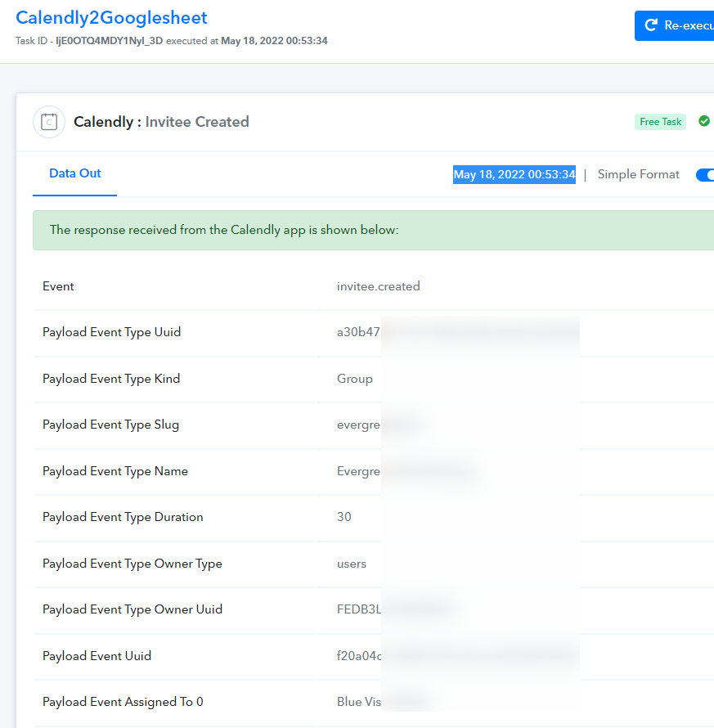
Task: Switch to the Data Out tab
Action: [74, 173]
